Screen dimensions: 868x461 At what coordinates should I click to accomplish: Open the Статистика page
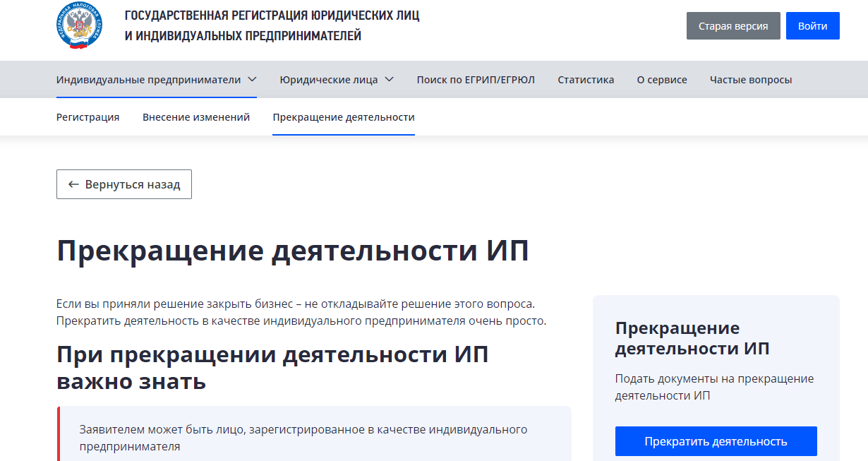[x=586, y=80]
